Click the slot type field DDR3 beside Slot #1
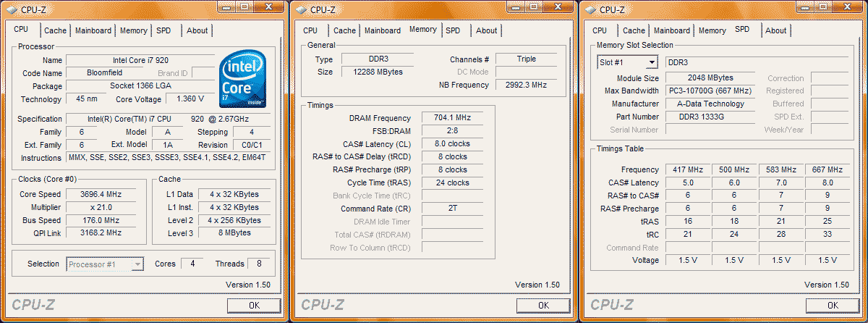The width and height of the screenshot is (868, 323). tap(757, 63)
